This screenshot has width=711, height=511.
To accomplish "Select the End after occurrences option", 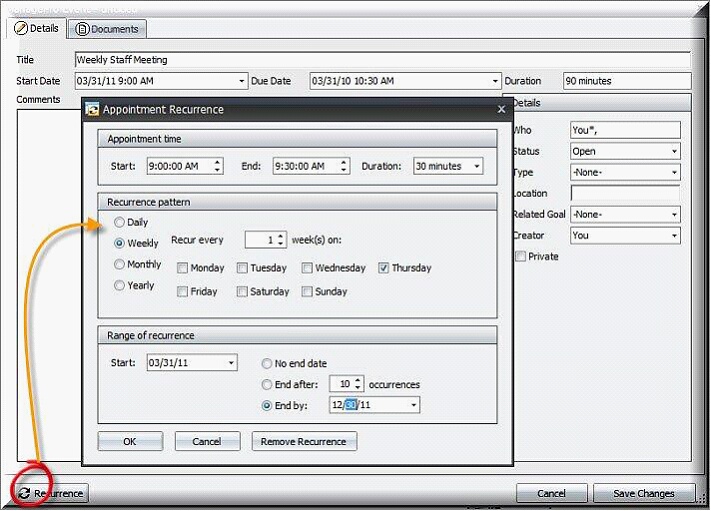I will click(267, 384).
